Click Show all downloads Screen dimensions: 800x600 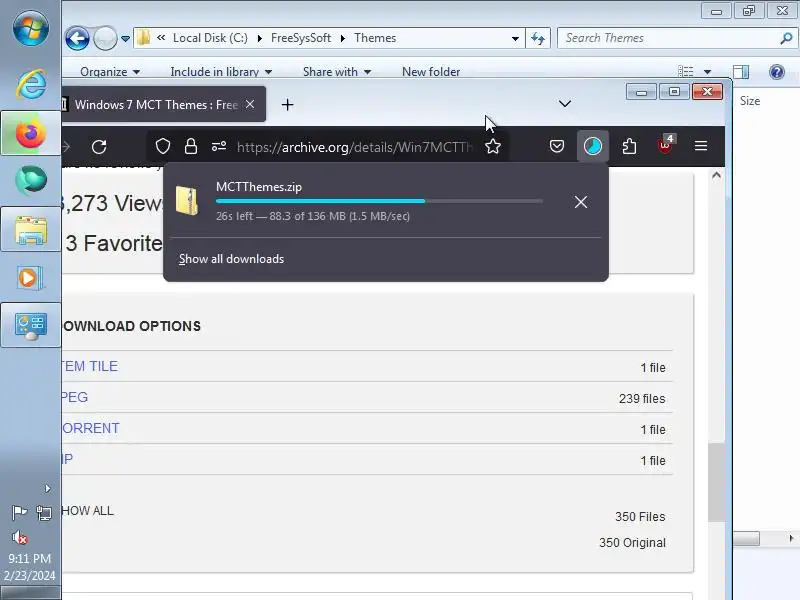click(x=231, y=259)
